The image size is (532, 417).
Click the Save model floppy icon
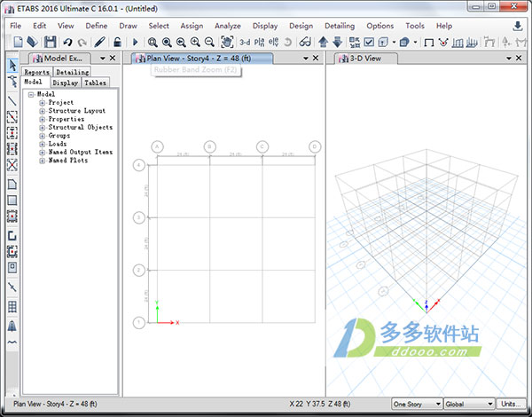tap(51, 42)
